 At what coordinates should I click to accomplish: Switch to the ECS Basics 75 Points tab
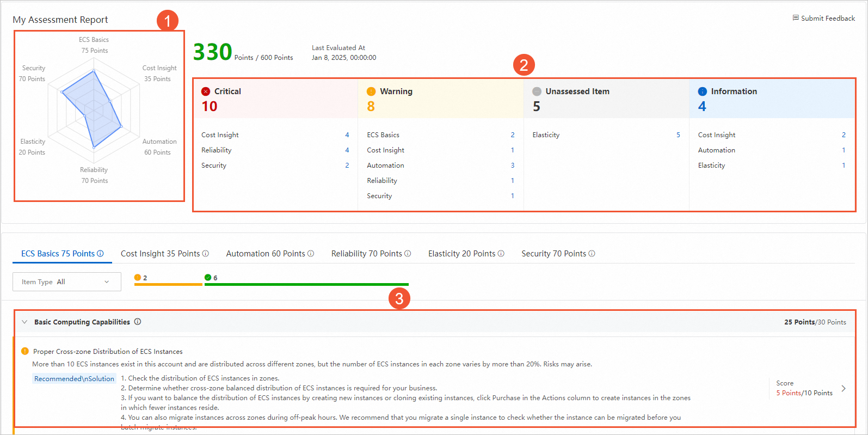(x=62, y=254)
